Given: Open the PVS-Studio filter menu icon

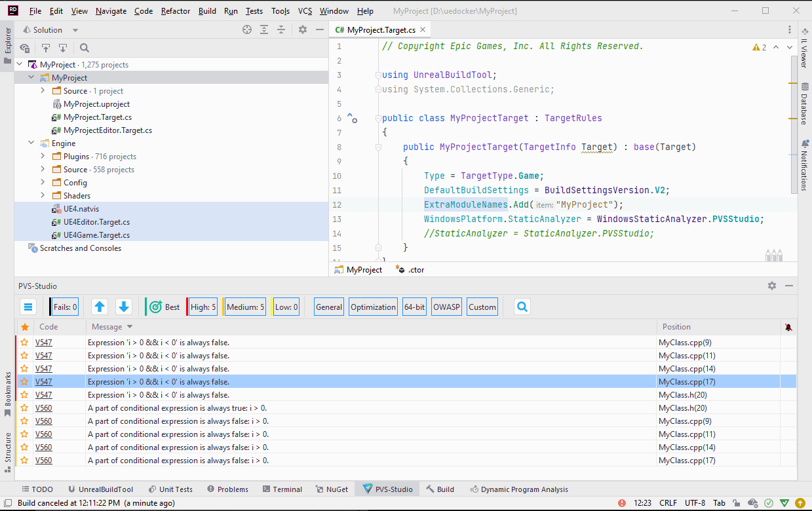Looking at the screenshot, I should [27, 306].
